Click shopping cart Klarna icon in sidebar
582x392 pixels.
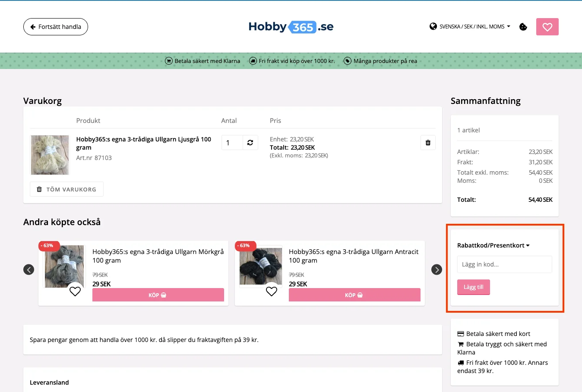[x=461, y=344]
